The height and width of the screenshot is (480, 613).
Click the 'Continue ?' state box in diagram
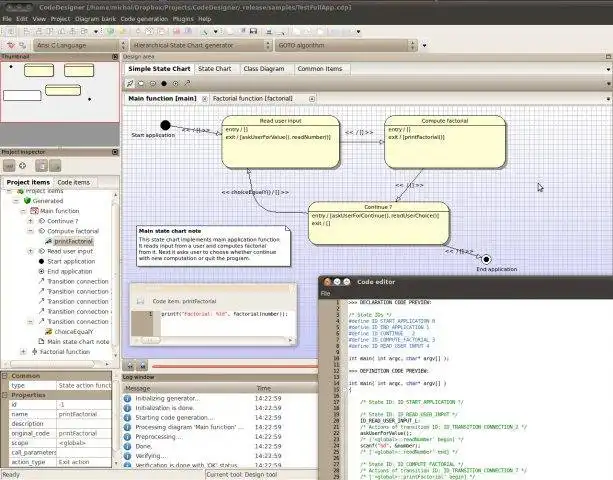(x=378, y=224)
